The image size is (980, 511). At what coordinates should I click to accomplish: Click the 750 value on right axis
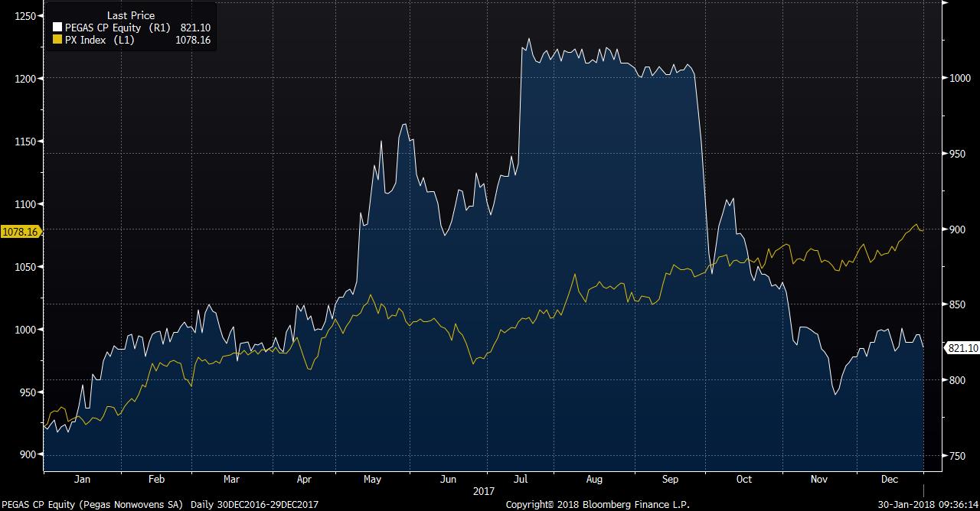[957, 456]
